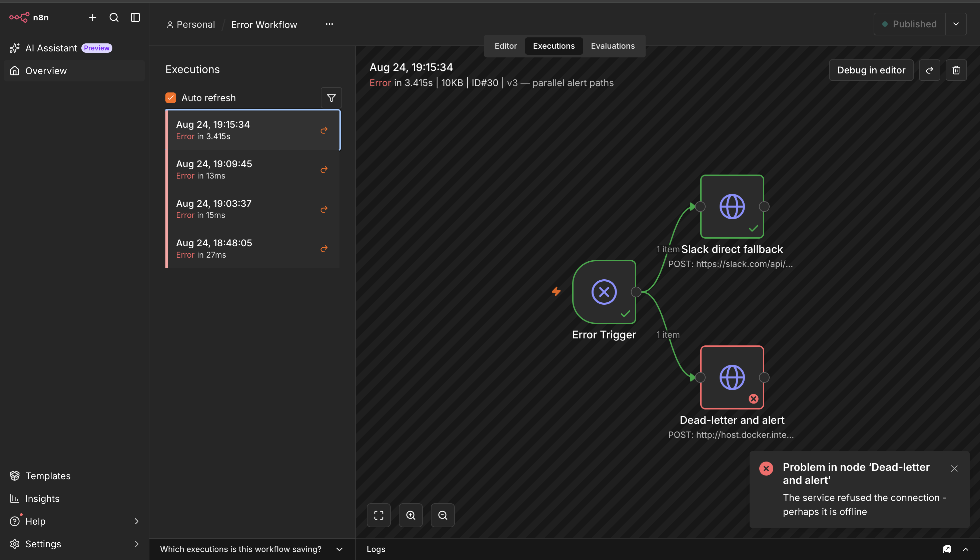Select execution Aug 24, 19:03:37

click(253, 209)
